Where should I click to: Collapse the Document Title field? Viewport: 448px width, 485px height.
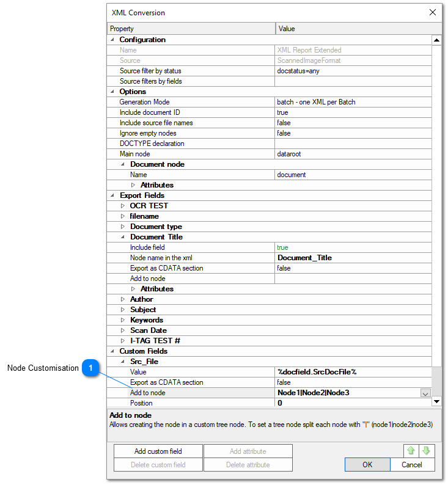tap(123, 237)
